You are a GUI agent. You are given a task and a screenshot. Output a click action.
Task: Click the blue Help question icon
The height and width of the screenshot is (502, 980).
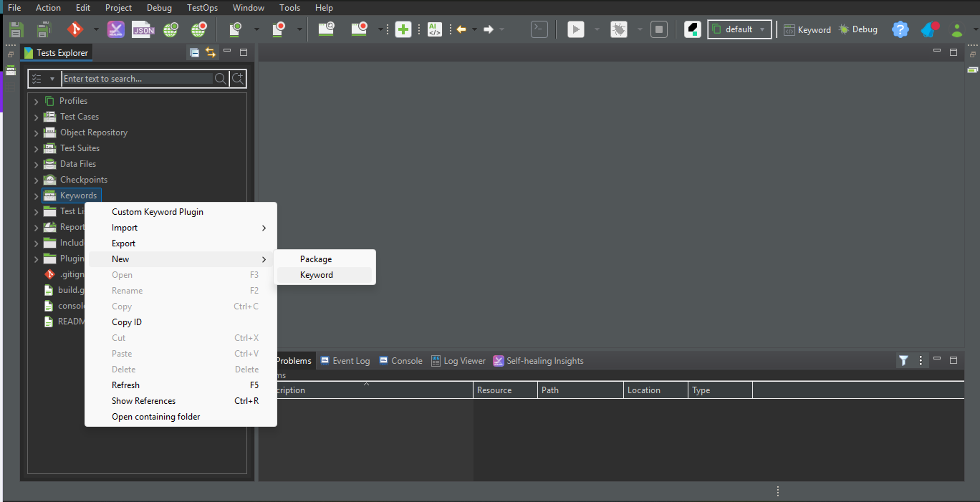point(900,29)
